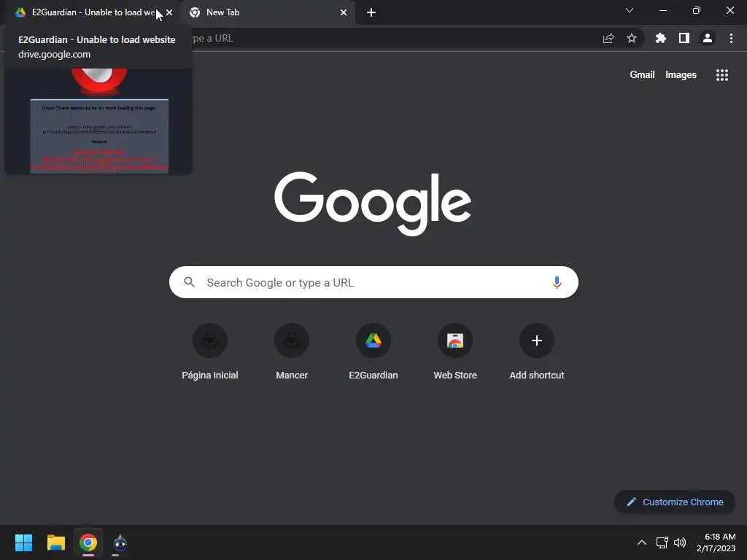
Task: Open Chrome's three-dot menu
Action: click(x=731, y=38)
